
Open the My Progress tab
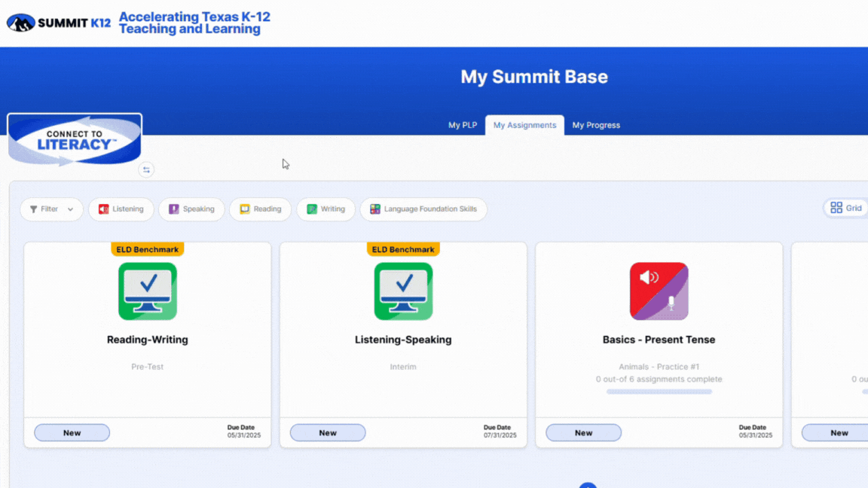[596, 125]
